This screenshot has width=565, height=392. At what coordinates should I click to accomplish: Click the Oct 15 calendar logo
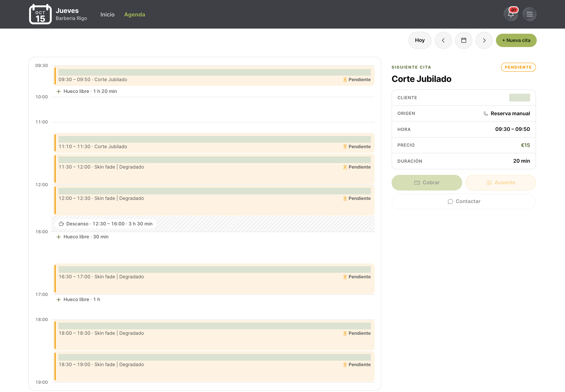pyautogui.click(x=40, y=14)
